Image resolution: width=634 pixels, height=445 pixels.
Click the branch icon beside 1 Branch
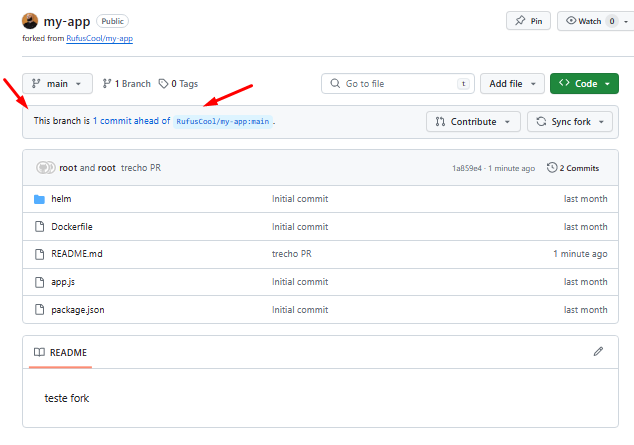pyautogui.click(x=107, y=84)
